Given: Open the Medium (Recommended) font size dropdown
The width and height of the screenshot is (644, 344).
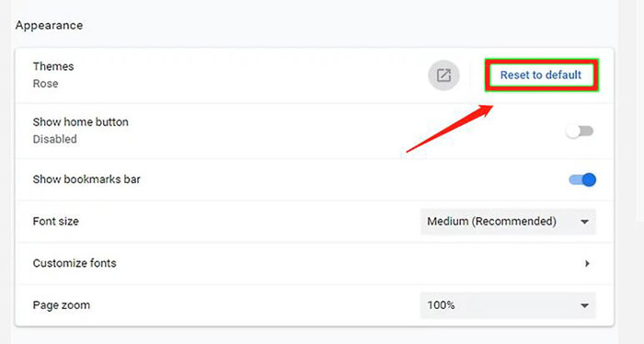Looking at the screenshot, I should 508,222.
